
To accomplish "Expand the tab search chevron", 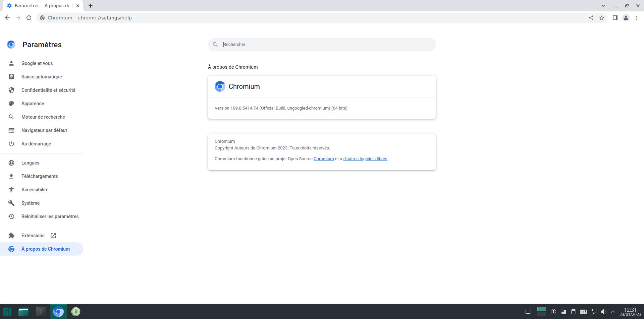I will (x=603, y=6).
